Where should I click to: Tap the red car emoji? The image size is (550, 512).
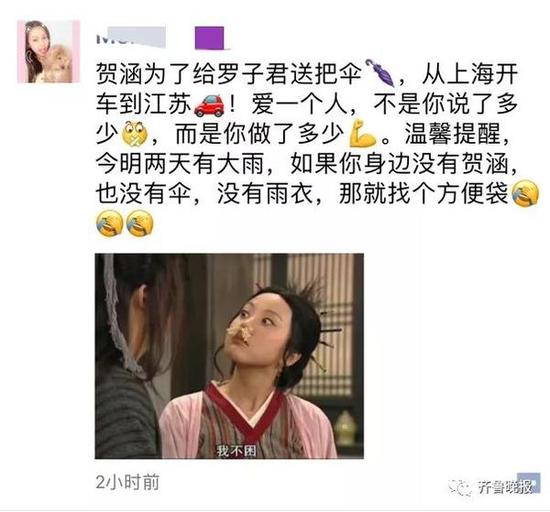coord(209,105)
